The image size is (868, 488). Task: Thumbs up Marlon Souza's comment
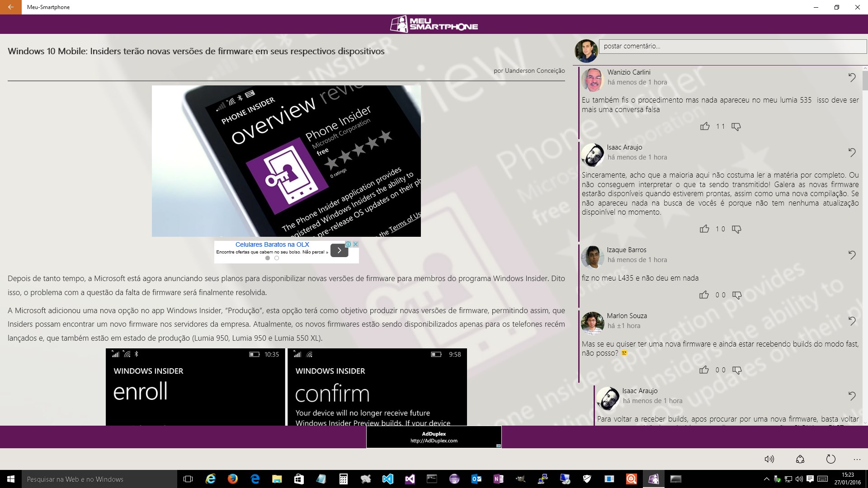[704, 370]
